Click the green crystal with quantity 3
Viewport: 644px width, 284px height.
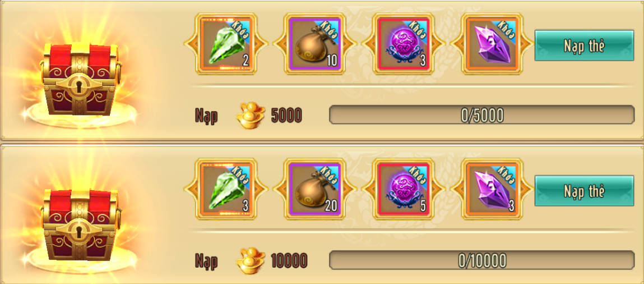[x=225, y=189]
